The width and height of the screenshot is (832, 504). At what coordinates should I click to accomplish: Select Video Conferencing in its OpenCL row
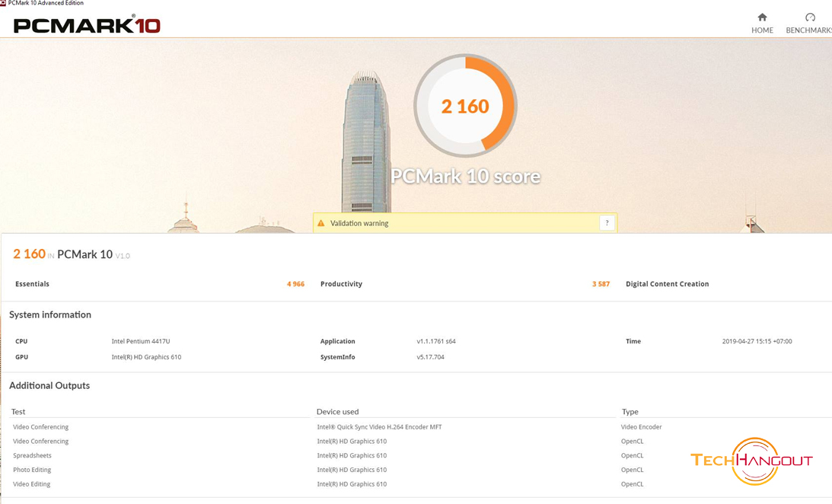pyautogui.click(x=41, y=442)
